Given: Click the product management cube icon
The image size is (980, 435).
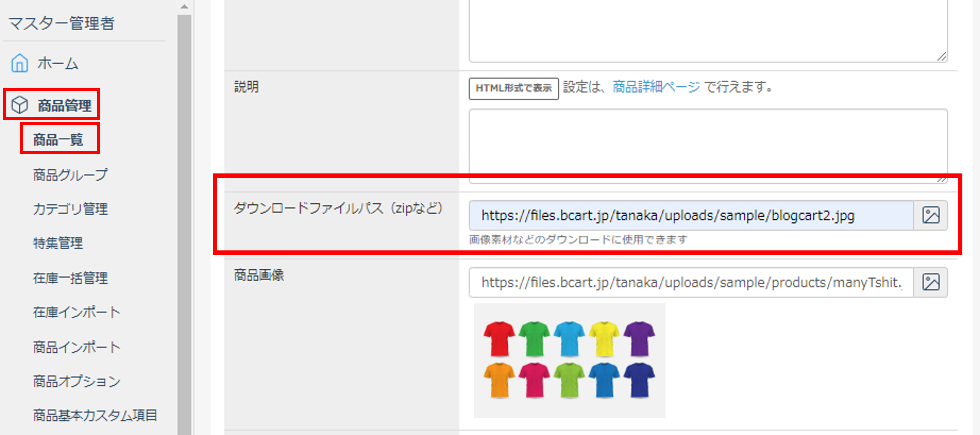Looking at the screenshot, I should coord(19,105).
